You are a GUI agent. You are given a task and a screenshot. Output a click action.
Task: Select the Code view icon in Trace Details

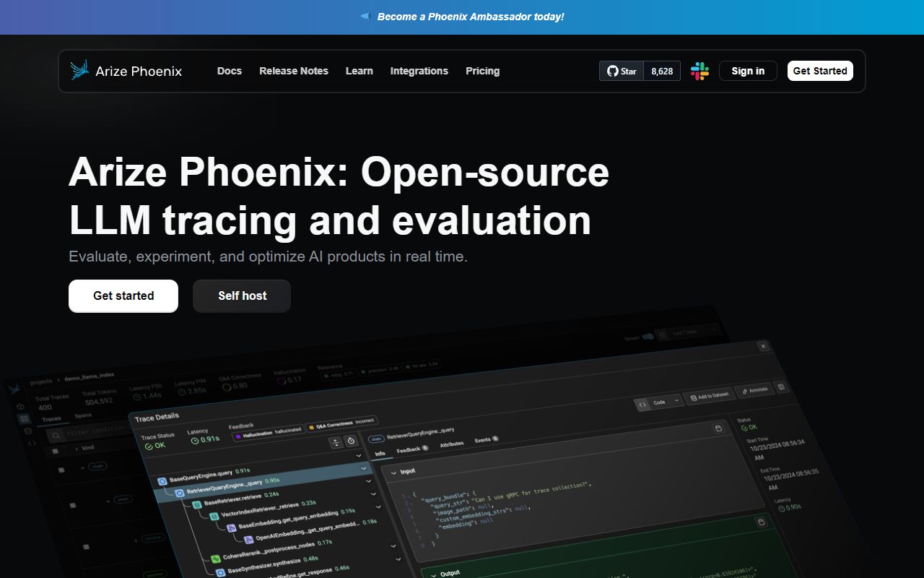coord(642,404)
